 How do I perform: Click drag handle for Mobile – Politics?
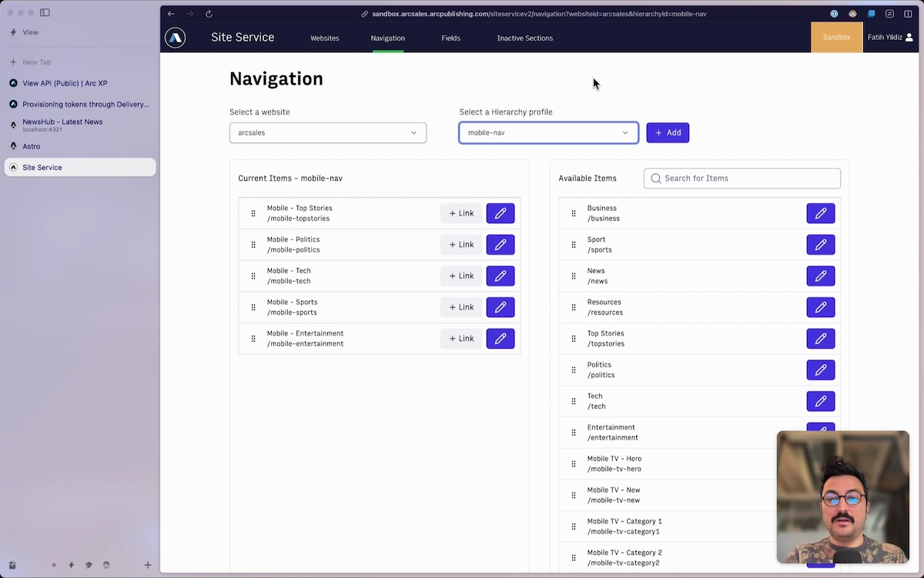tap(253, 245)
